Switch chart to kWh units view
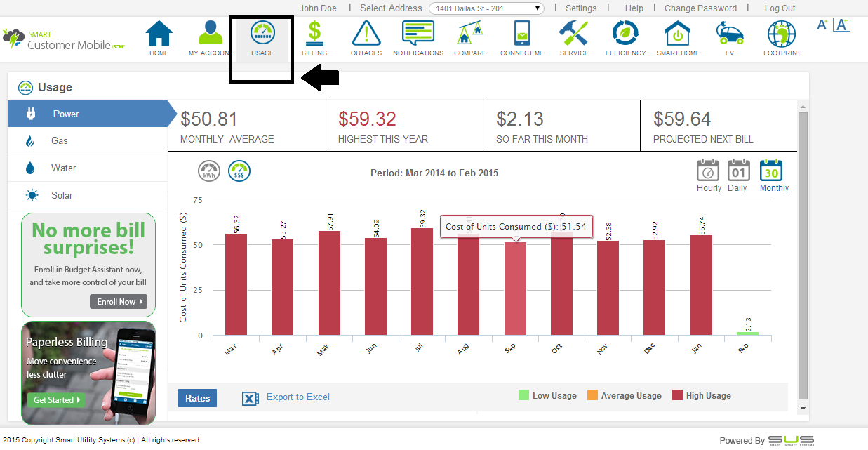Screen dimensions: 868x450 click(209, 171)
